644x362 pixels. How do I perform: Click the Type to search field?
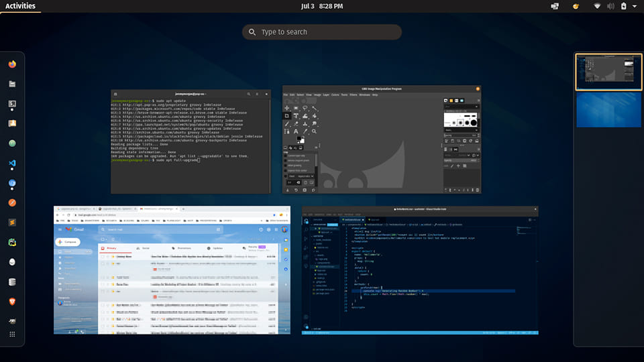pyautogui.click(x=321, y=32)
